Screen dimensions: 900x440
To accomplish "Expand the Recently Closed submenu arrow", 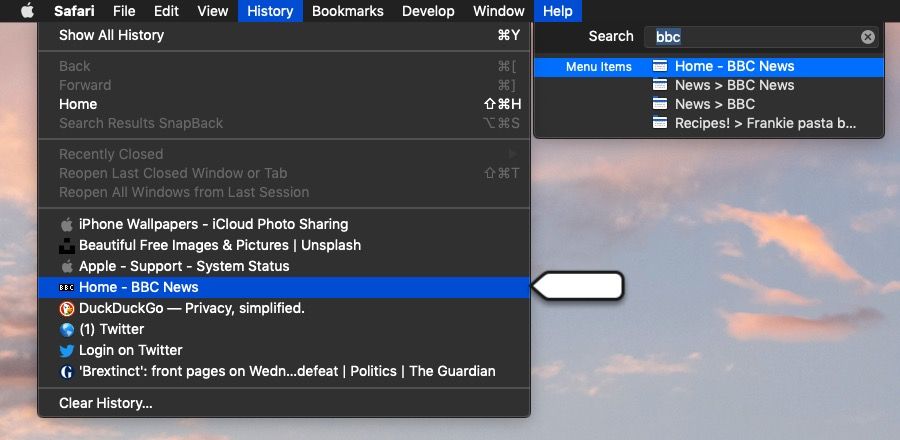I will pos(514,154).
